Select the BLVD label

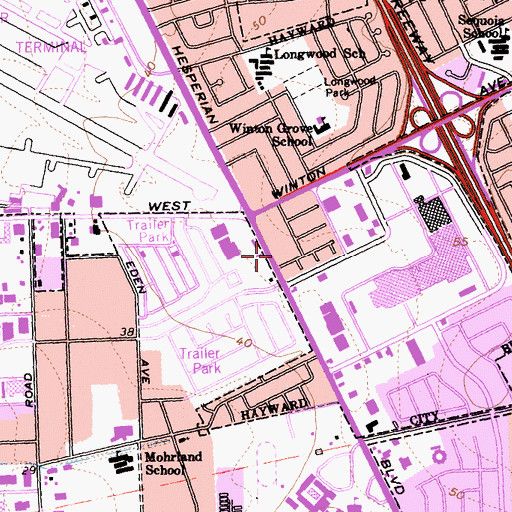(392, 477)
